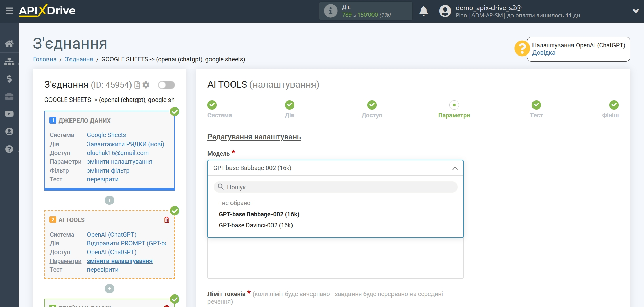Image resolution: width=644 pixels, height=307 pixels.
Task: Open connections sitemap icon in sidebar
Action: 9,61
